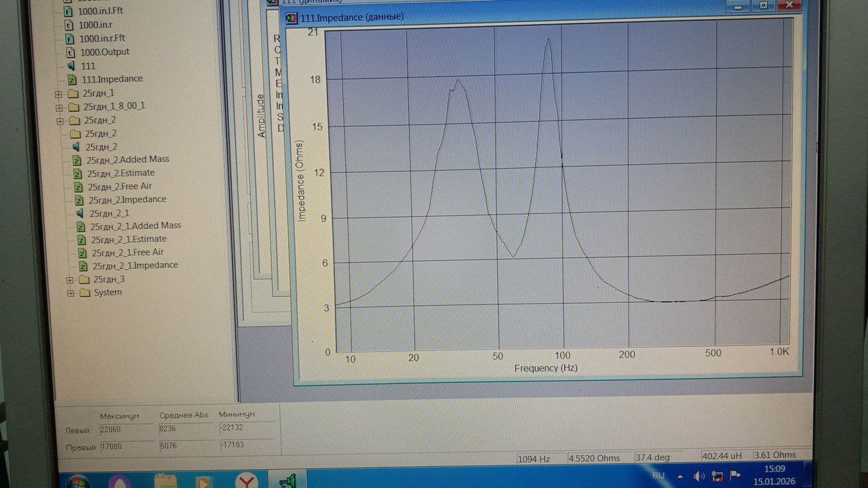Image resolution: width=868 pixels, height=488 pixels.
Task: Select the 25гдн_3 folder icon
Action: (x=84, y=280)
